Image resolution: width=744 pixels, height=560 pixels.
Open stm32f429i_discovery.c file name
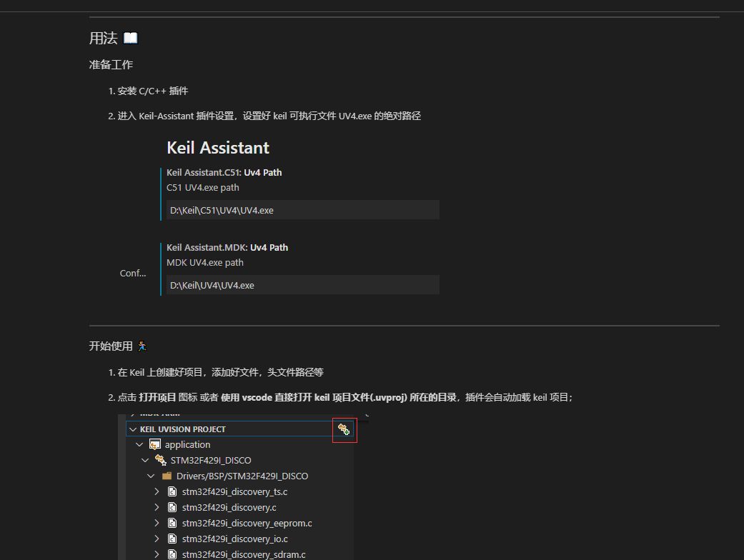(229, 507)
